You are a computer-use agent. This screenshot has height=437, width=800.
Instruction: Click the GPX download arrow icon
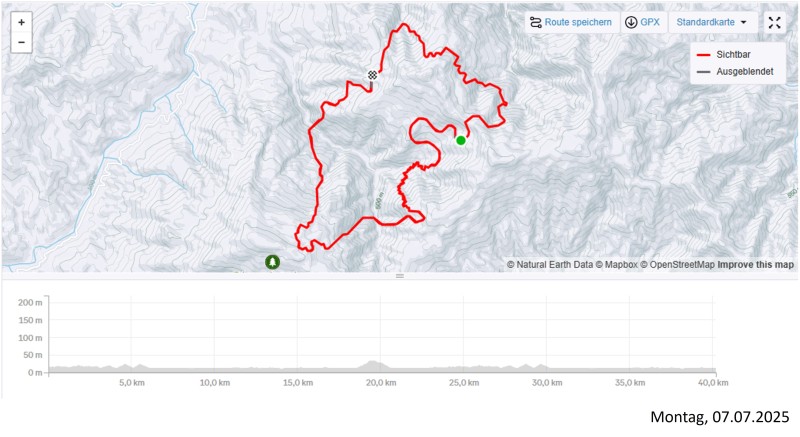[631, 22]
